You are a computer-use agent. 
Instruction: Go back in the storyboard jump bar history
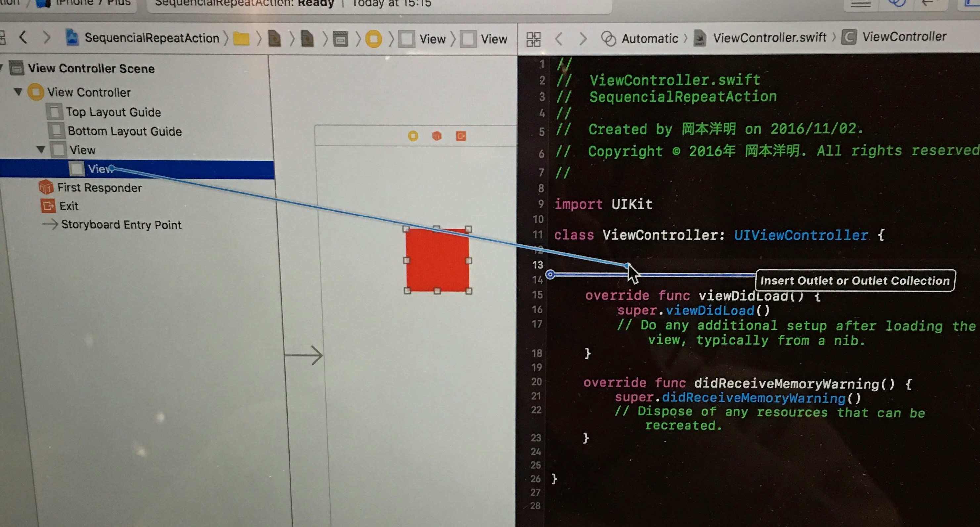(x=23, y=38)
